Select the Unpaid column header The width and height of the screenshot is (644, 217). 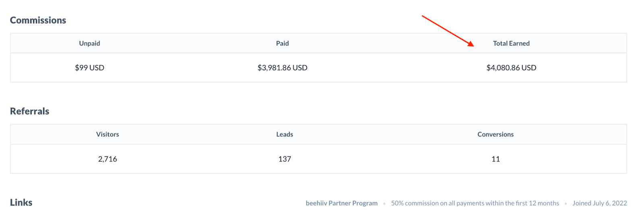[x=89, y=43]
